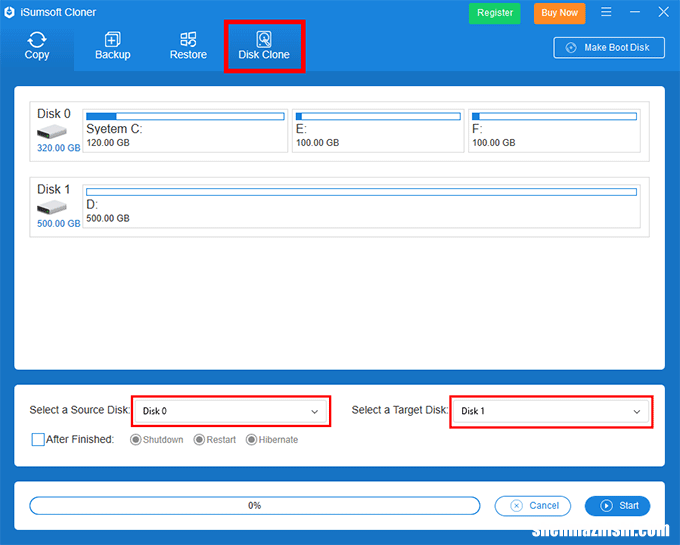The image size is (680, 545).
Task: Minimize the iSumsoft Cloner window
Action: coord(635,12)
